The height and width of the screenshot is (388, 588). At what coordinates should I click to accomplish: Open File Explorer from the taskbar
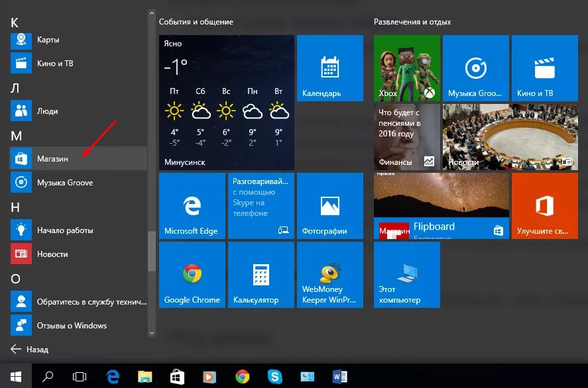tap(145, 376)
